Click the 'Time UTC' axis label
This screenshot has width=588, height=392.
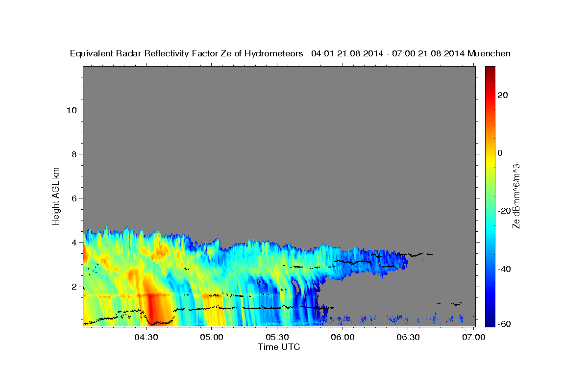(279, 347)
